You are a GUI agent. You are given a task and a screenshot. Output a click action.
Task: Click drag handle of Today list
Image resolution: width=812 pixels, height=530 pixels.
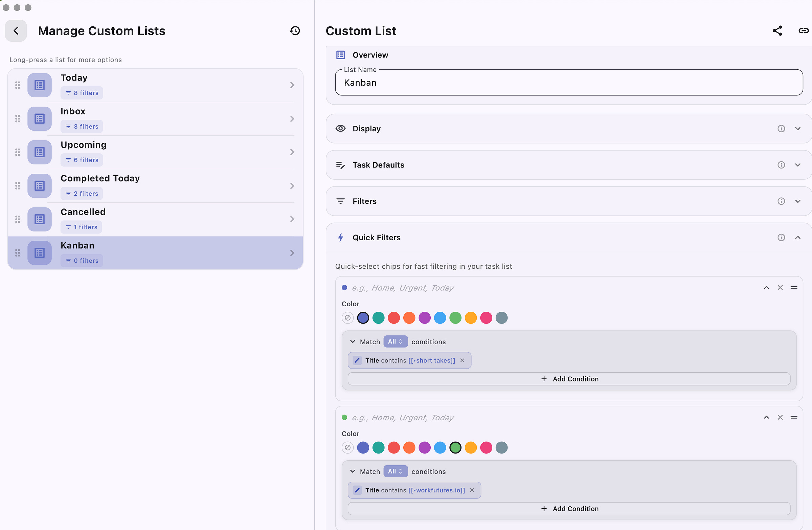17,85
